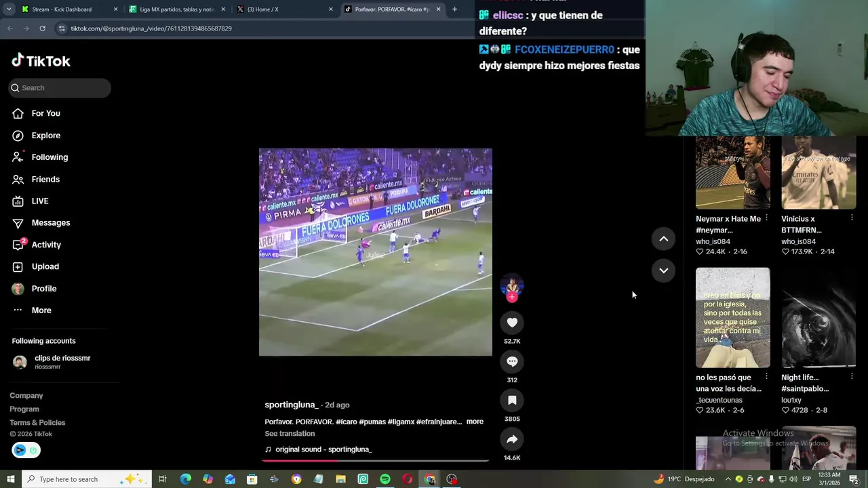Click the Upload plus icon
Image resolution: width=868 pixels, height=488 pixels.
click(18, 266)
